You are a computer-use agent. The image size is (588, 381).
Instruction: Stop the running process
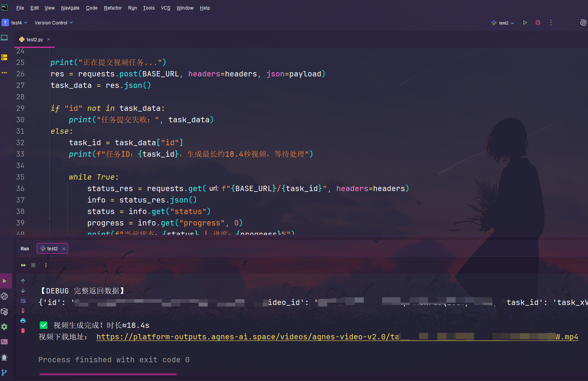(x=33, y=265)
